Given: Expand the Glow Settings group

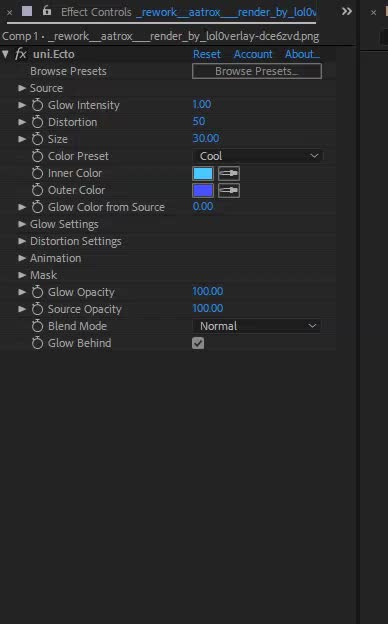Looking at the screenshot, I should point(22,224).
